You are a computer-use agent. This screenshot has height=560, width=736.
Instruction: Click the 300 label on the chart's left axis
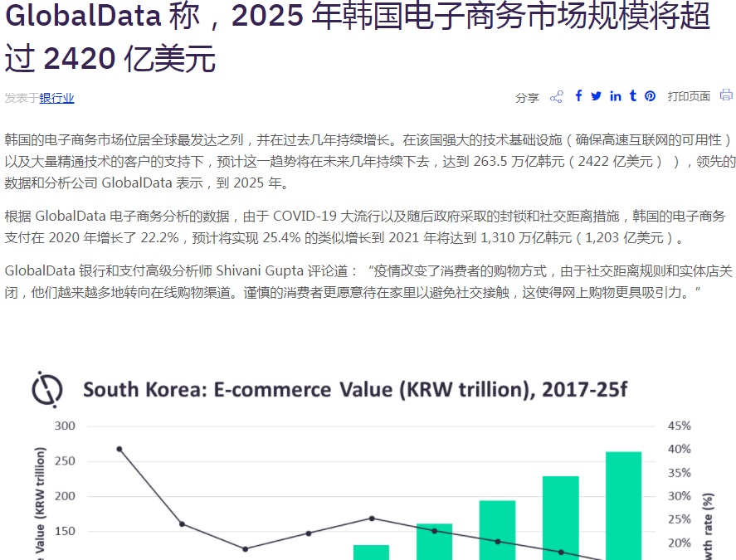pos(65,426)
